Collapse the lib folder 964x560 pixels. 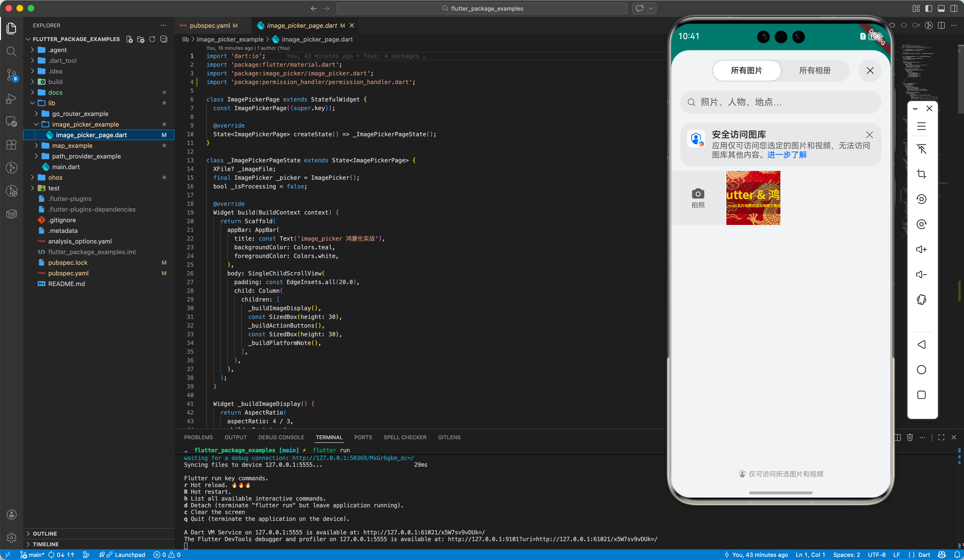(33, 103)
